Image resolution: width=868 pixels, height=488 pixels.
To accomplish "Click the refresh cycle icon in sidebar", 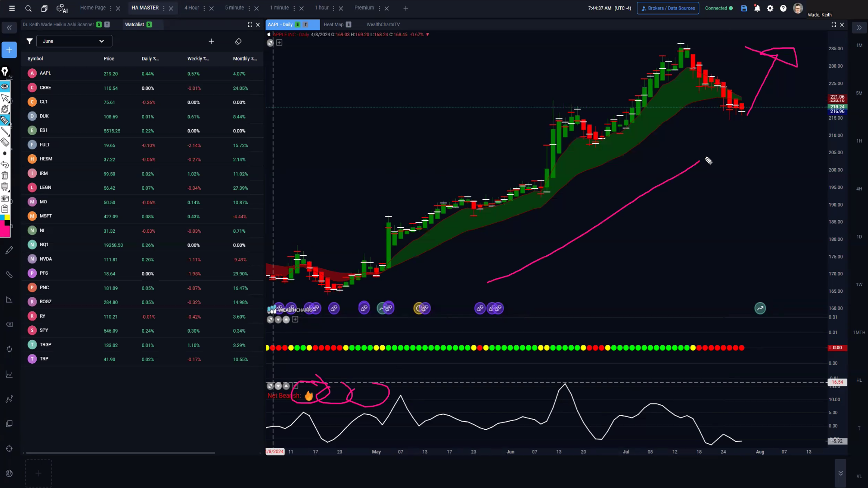I will coord(9,349).
